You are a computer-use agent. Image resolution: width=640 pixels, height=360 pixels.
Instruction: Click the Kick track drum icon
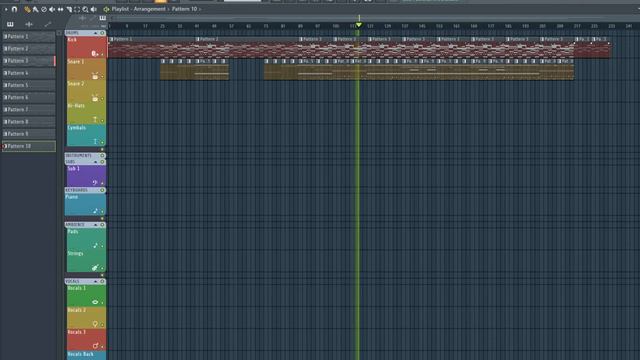(95, 53)
